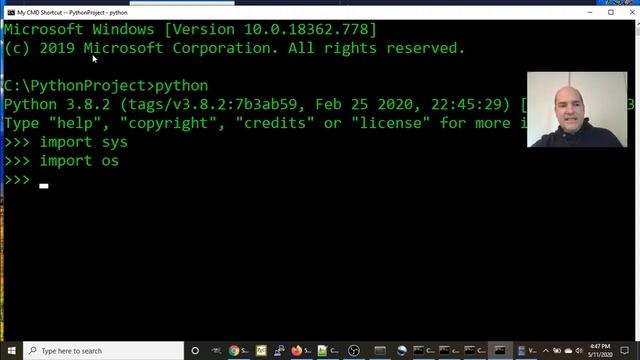Viewport: 640px width, 360px height.
Task: Open the V... app icon in taskbar
Action: coord(526,351)
